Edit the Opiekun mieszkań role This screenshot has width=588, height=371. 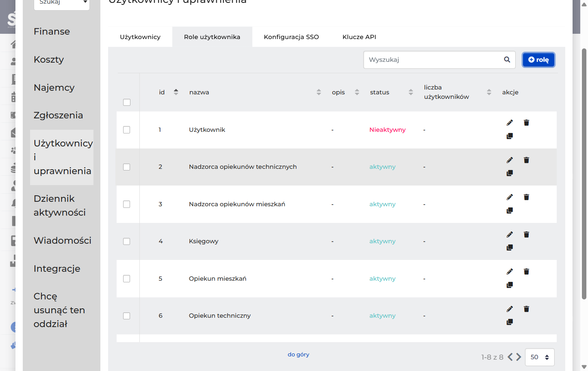coord(510,272)
